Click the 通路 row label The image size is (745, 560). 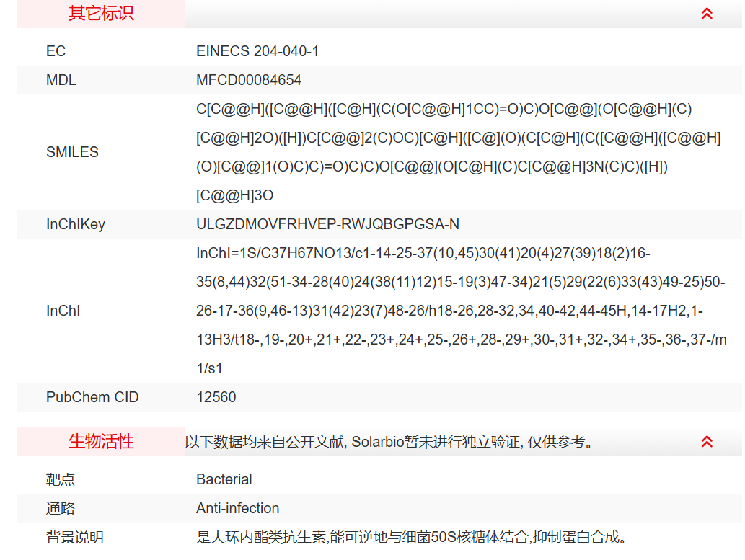point(61,508)
